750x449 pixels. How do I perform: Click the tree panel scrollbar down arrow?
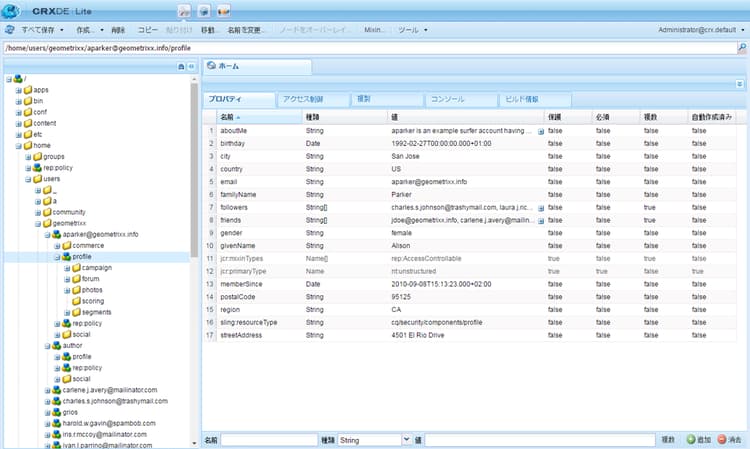click(x=194, y=444)
